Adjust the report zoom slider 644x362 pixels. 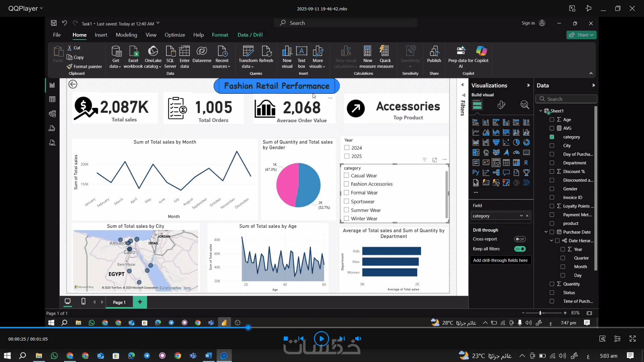click(540, 313)
